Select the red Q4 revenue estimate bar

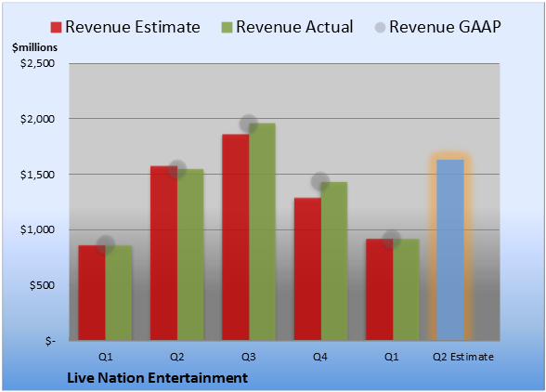(307, 269)
